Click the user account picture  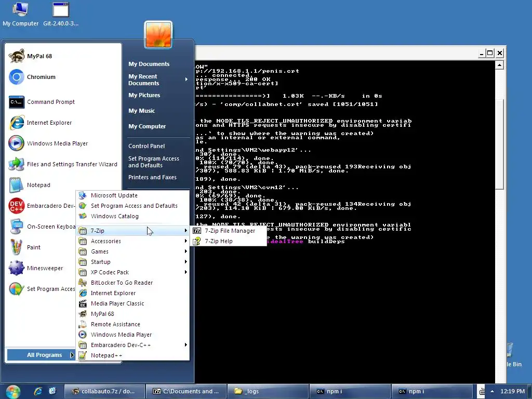(x=158, y=35)
